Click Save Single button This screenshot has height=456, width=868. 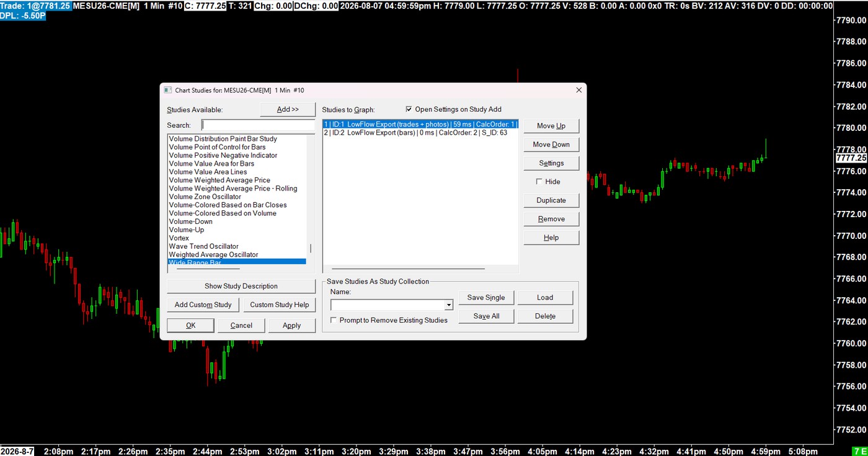tap(486, 297)
